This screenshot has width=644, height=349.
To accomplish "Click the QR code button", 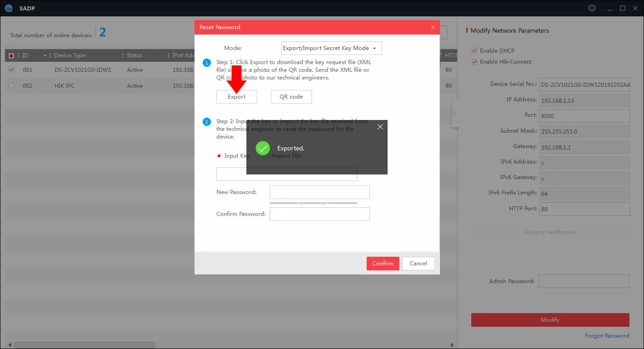I will (291, 97).
